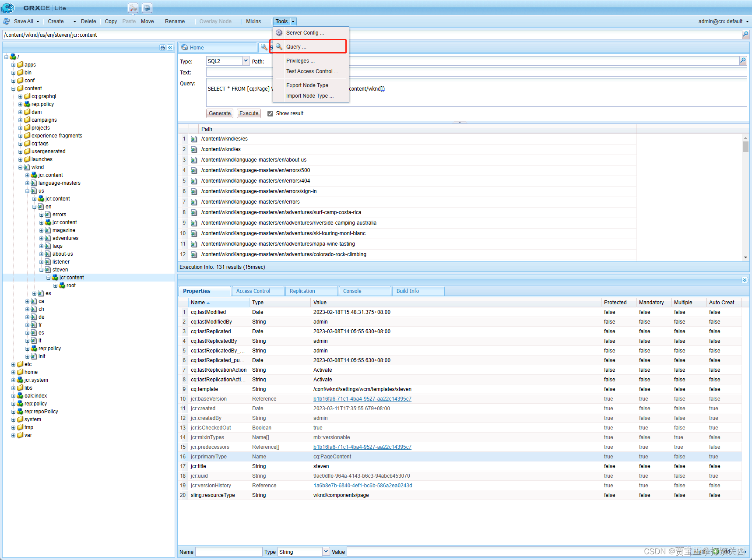This screenshot has height=560, width=752.
Task: Open the jcr:baseVersion reference link
Action: (x=362, y=399)
